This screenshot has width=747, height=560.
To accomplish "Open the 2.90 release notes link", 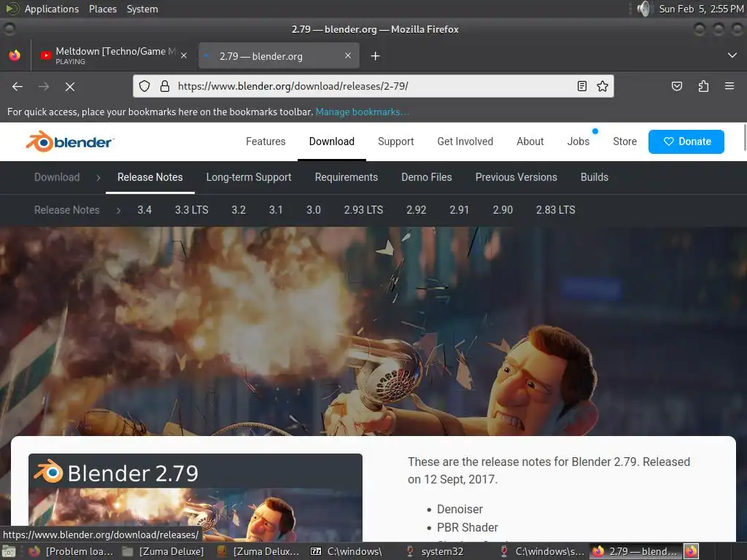I will click(x=503, y=210).
